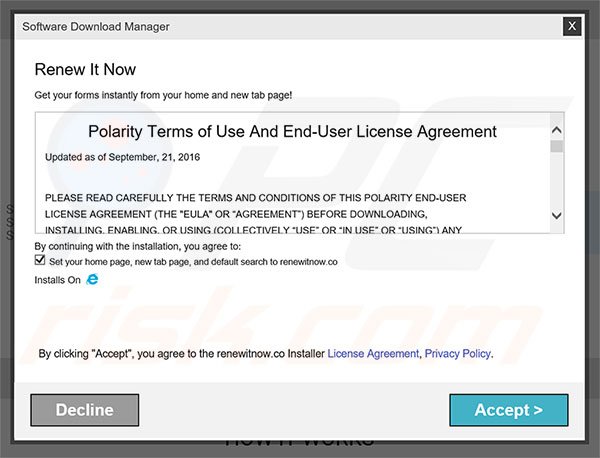
Task: Click the Renew It Now heading
Action: (x=85, y=69)
